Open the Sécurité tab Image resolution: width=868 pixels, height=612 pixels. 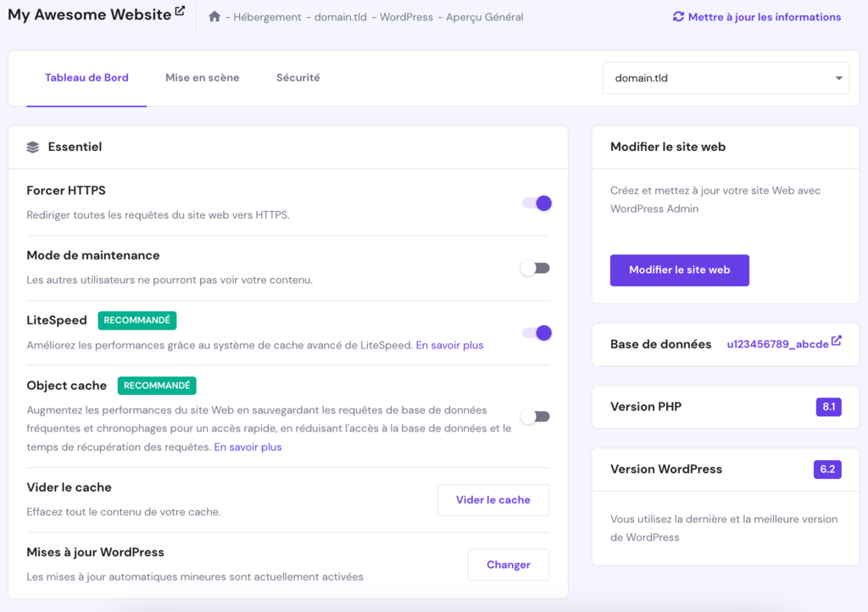(x=296, y=77)
